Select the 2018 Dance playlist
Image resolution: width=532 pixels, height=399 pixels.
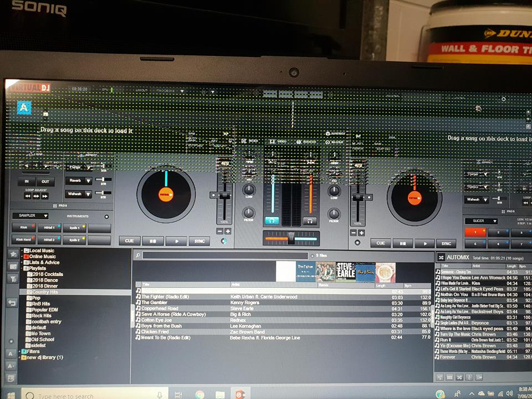(43, 280)
